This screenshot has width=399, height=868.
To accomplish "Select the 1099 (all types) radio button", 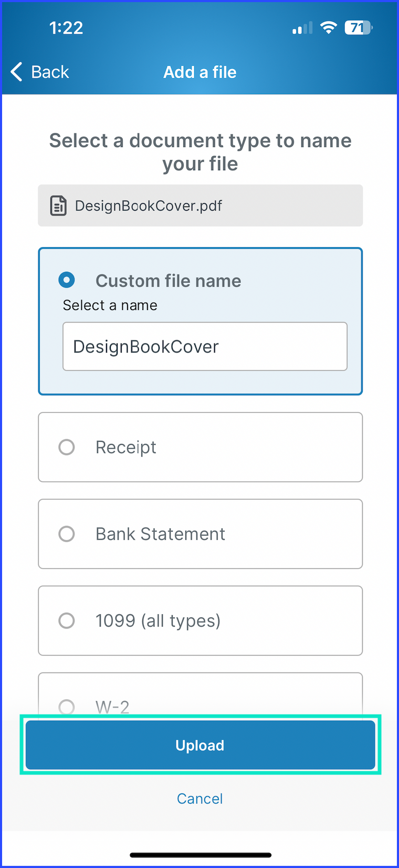I will [67, 621].
